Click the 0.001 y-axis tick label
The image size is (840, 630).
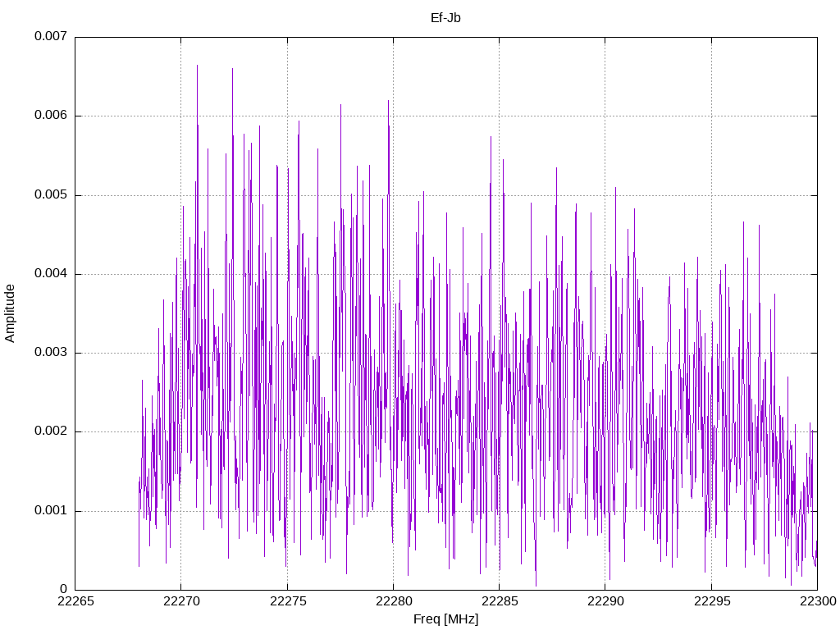point(51,510)
